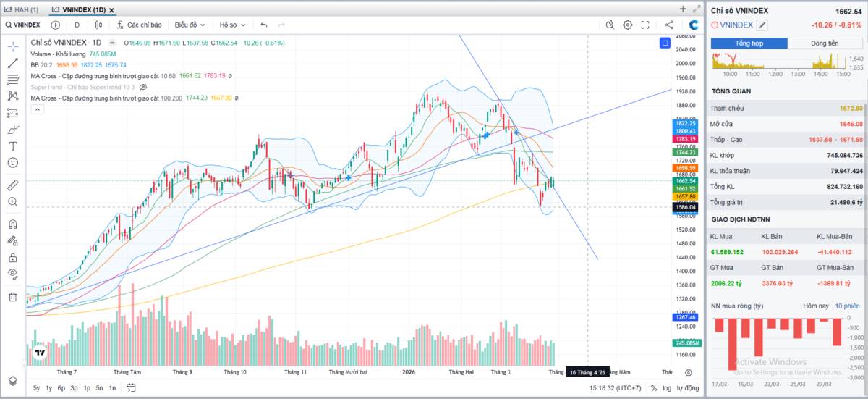This screenshot has height=399, width=868.
Task: Open the timezone menu 15:18:32 (UTC+7)
Action: [x=616, y=388]
